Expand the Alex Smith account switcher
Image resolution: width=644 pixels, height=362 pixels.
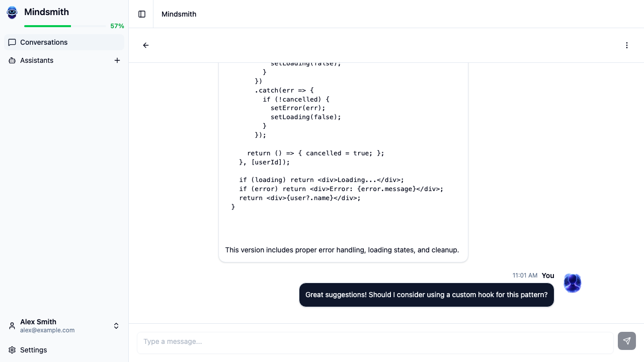point(116,325)
